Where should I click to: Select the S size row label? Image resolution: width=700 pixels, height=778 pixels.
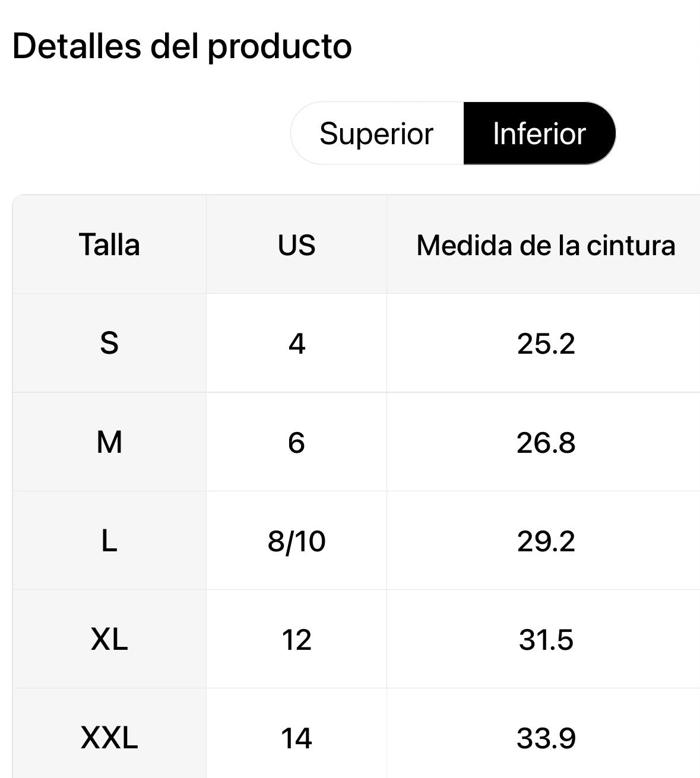click(109, 343)
